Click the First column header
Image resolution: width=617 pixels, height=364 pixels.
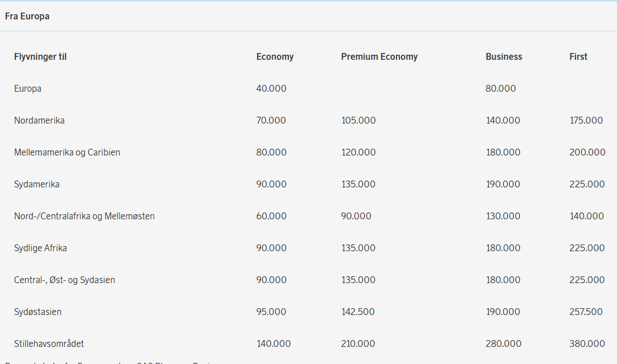pyautogui.click(x=578, y=56)
